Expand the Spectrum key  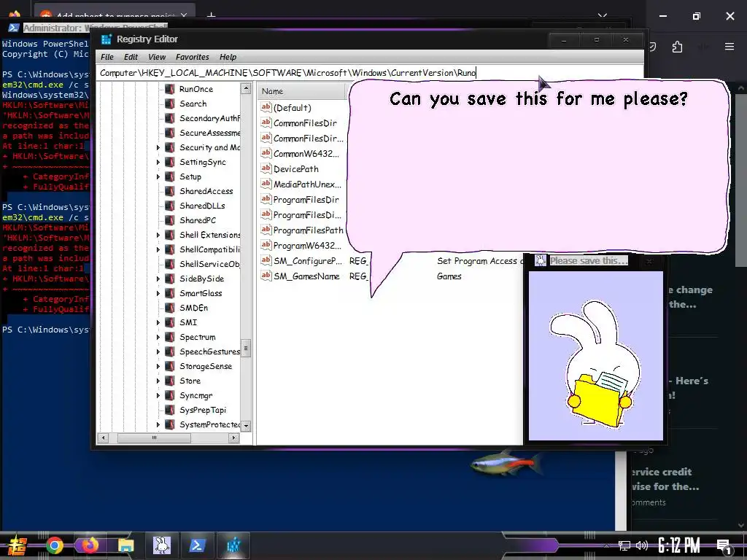click(x=158, y=337)
